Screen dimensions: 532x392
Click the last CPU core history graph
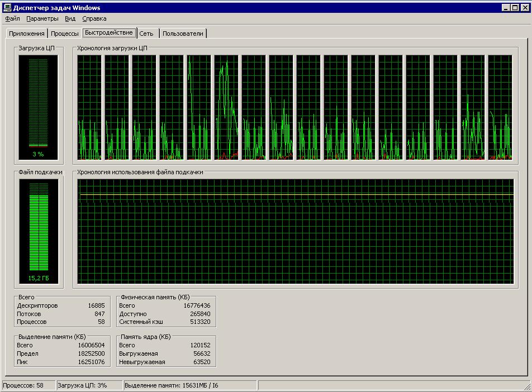500,107
